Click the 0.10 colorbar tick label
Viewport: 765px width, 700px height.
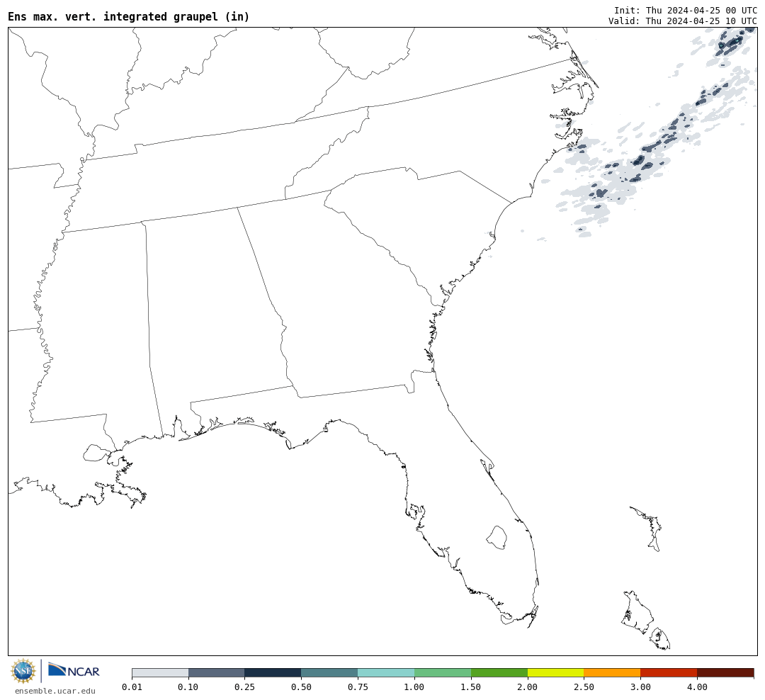(x=188, y=687)
